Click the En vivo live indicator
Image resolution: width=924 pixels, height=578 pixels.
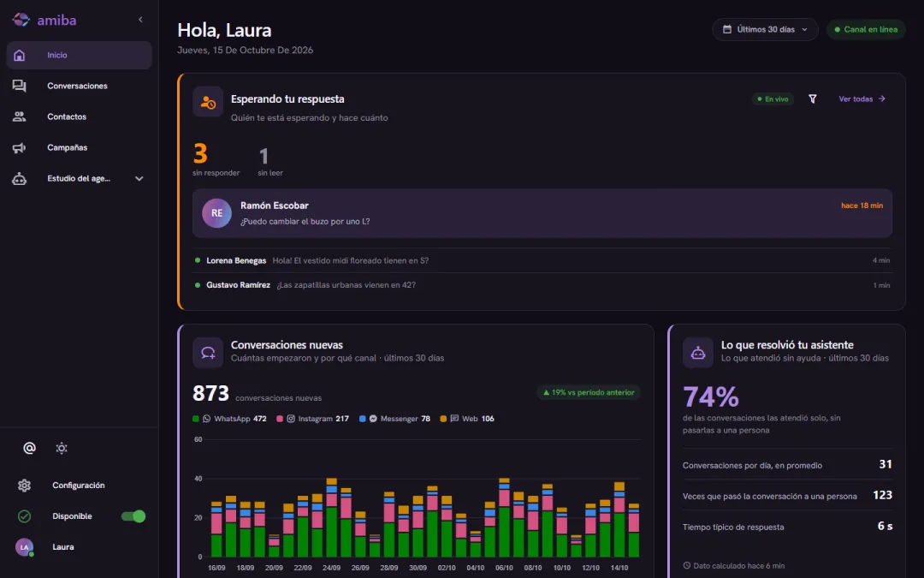[773, 99]
